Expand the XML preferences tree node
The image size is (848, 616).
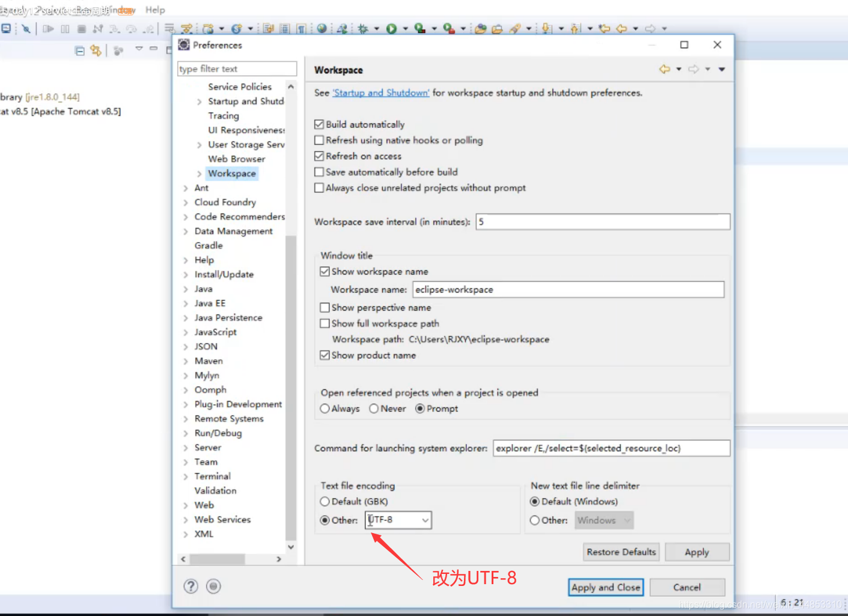point(186,534)
